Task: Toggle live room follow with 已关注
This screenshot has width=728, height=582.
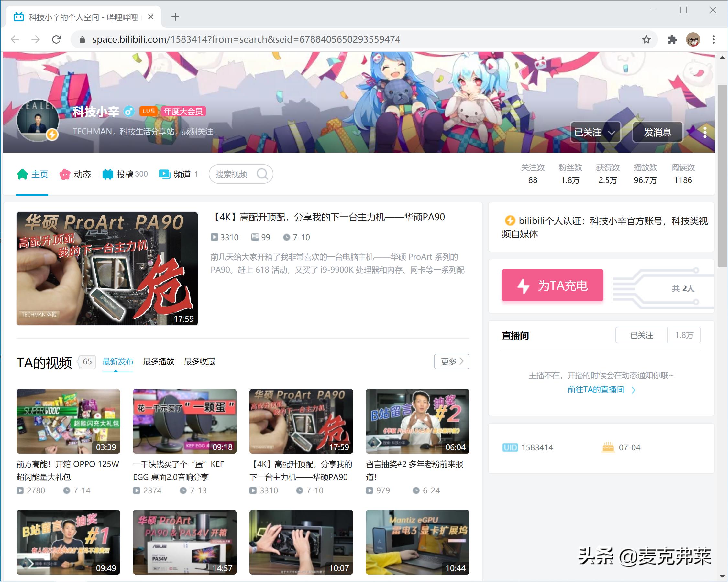Action: pos(641,335)
